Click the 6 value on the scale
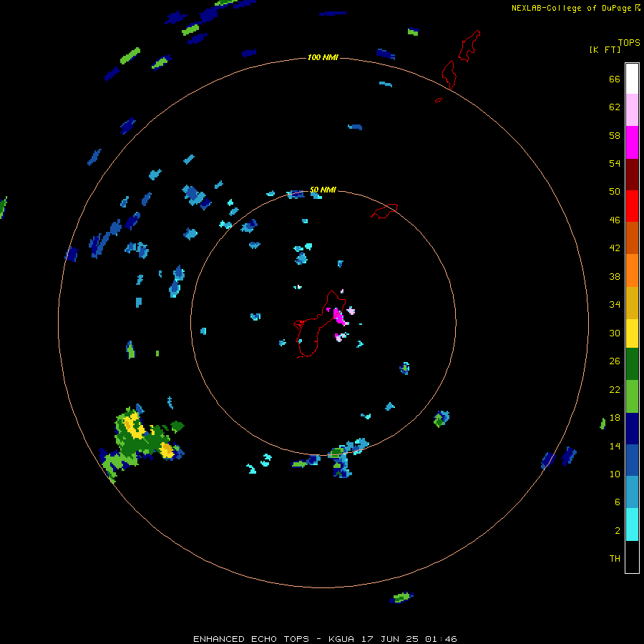 [x=618, y=502]
